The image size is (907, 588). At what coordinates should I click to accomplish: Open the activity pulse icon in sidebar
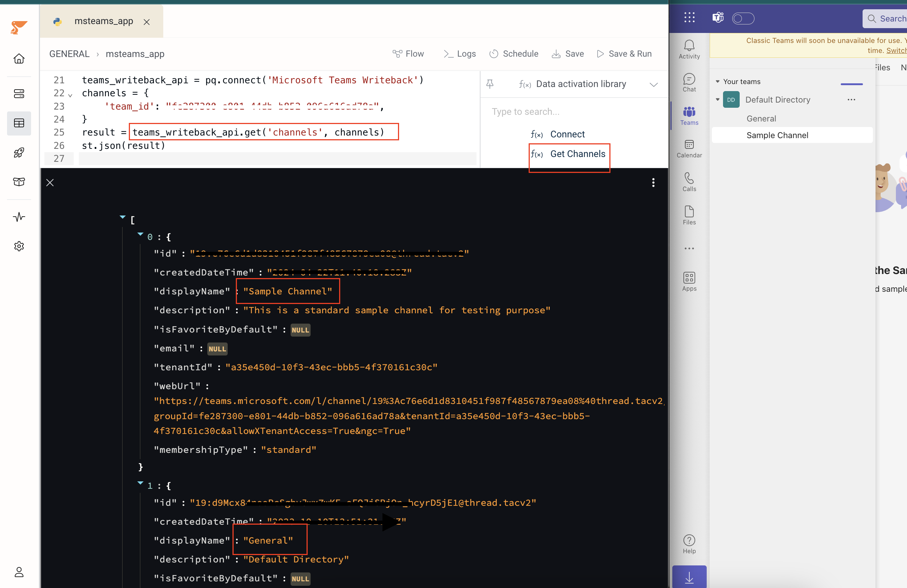19,217
